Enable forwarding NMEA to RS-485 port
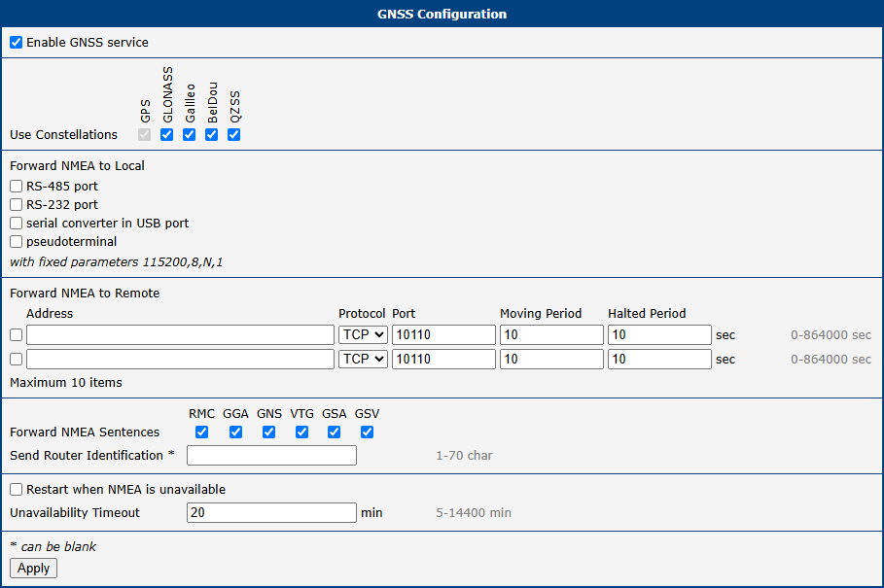The height and width of the screenshot is (588, 884). (x=16, y=186)
